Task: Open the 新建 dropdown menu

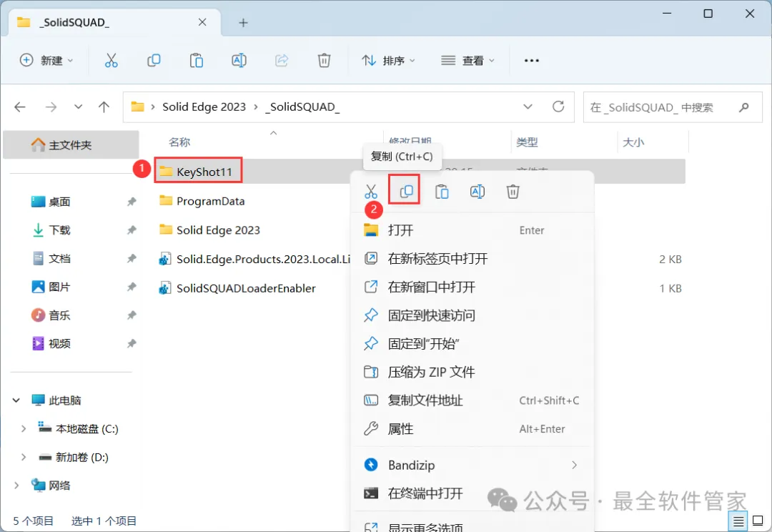Action: (x=46, y=61)
